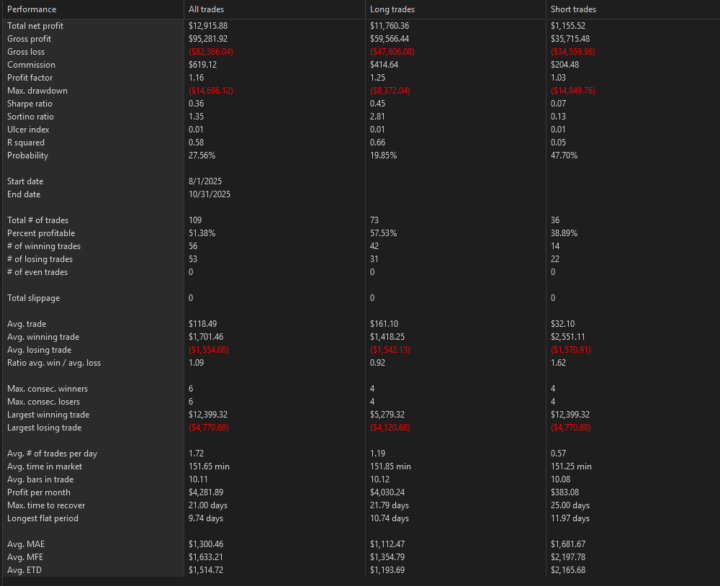This screenshot has height=586, width=720.
Task: Select avg losing trade ($1,554.08)
Action: [x=208, y=350]
